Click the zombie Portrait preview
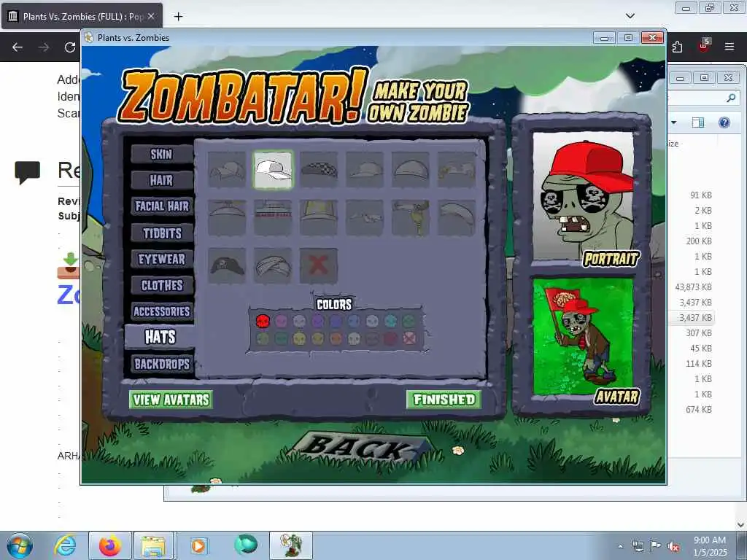 click(583, 197)
